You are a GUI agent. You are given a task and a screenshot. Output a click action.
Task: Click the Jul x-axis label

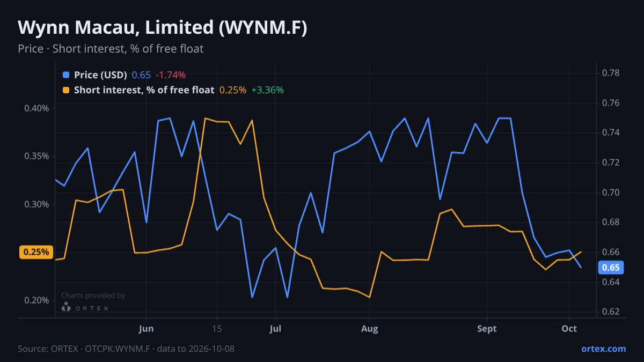tap(275, 328)
